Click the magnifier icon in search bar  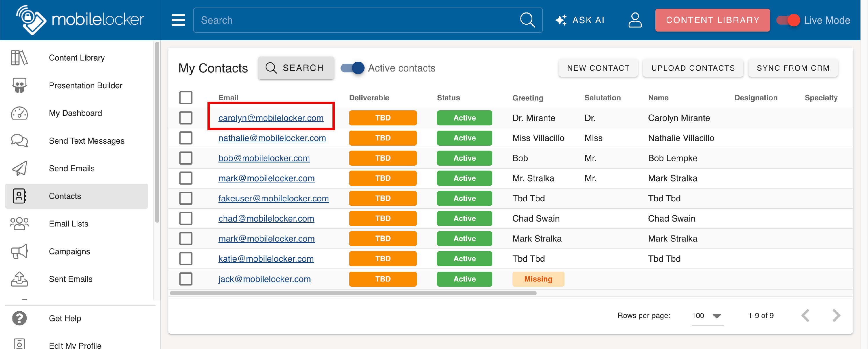point(527,20)
